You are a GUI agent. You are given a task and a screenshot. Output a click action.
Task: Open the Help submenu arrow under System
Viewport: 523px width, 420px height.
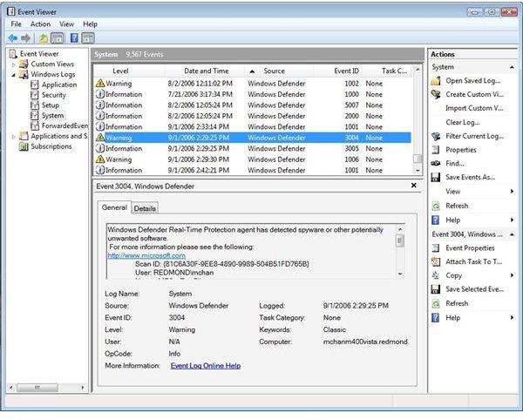click(x=512, y=220)
